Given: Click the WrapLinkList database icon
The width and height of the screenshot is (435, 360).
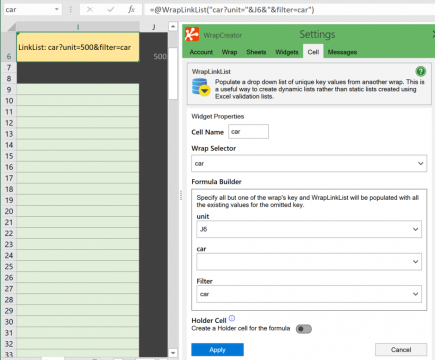Looking at the screenshot, I should coord(201,87).
